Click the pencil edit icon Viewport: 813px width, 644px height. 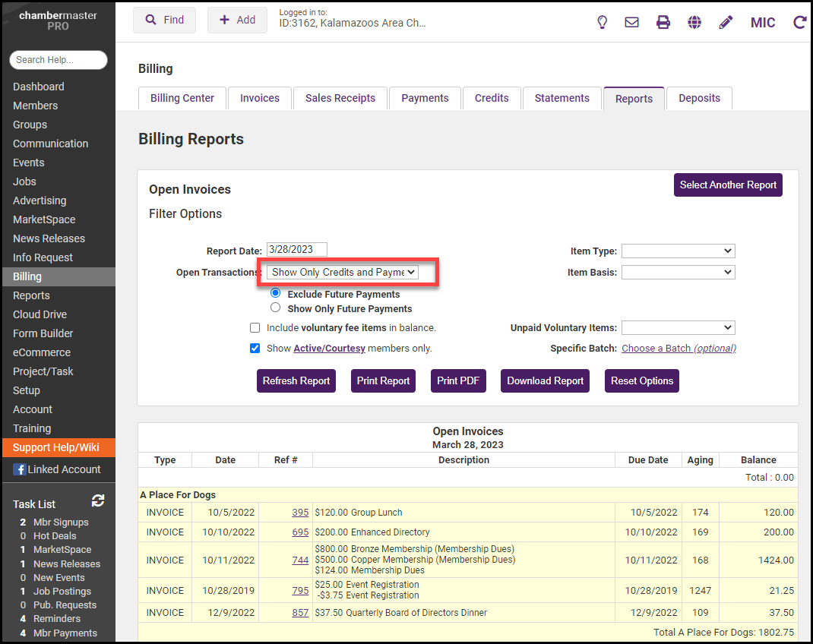pos(726,22)
